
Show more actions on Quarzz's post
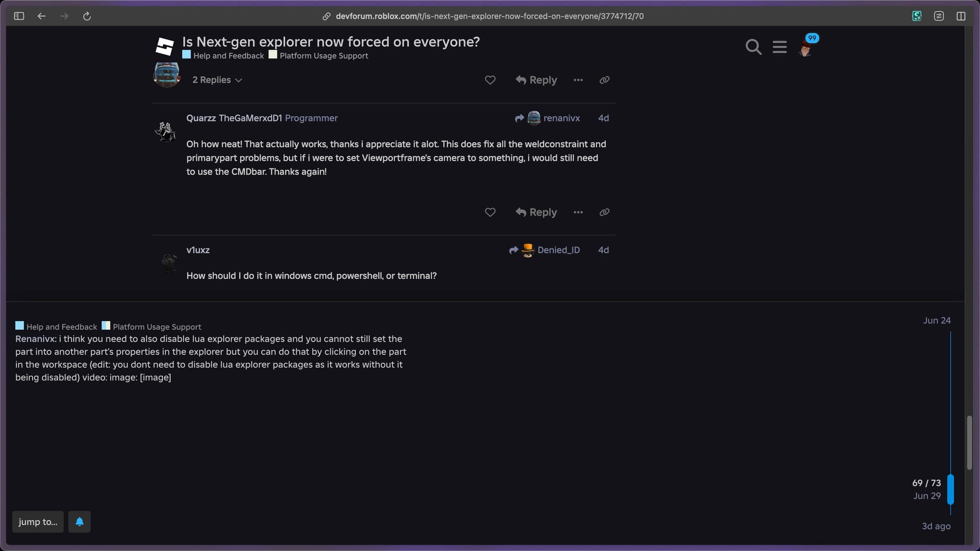point(578,212)
